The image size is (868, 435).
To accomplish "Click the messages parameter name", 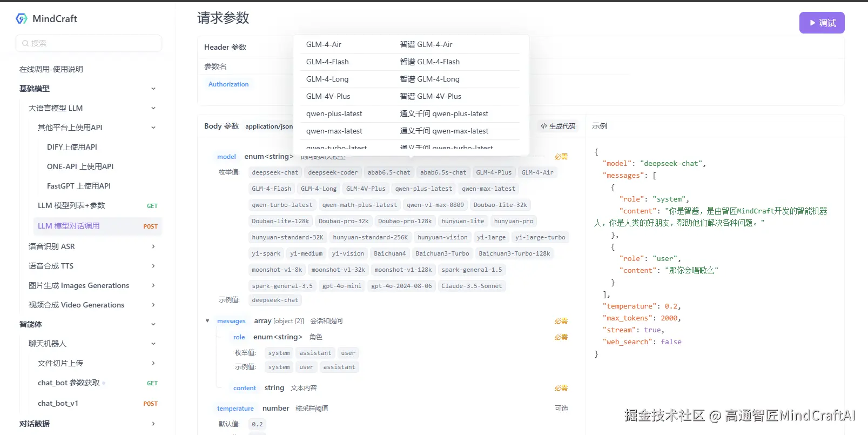I will [x=231, y=321].
